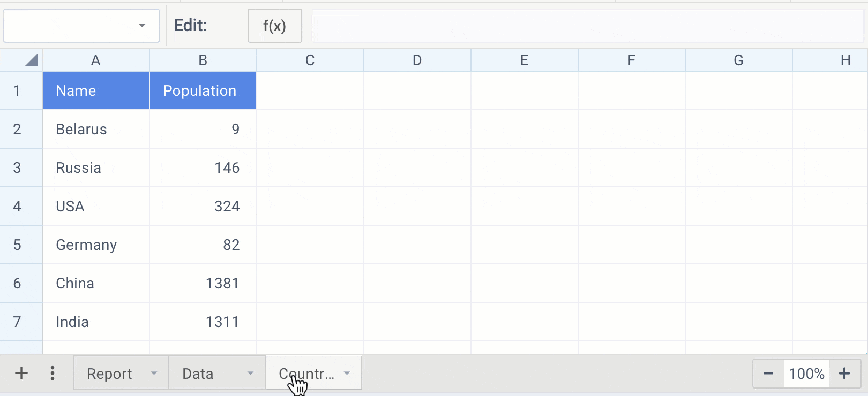Open the Data tab dropdown arrow

[250, 373]
